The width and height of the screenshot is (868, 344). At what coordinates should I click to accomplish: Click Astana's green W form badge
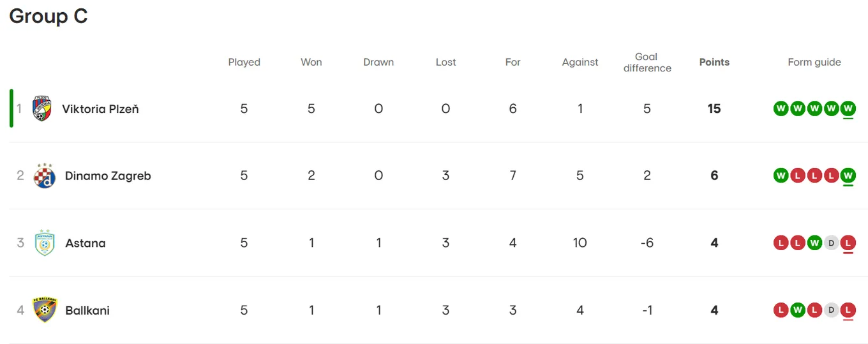814,243
